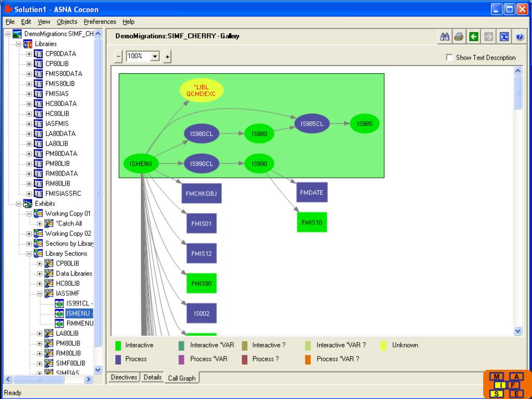Collapse the Exhibits tree node
Image resolution: width=532 pixels, height=399 pixels.
tap(19, 204)
